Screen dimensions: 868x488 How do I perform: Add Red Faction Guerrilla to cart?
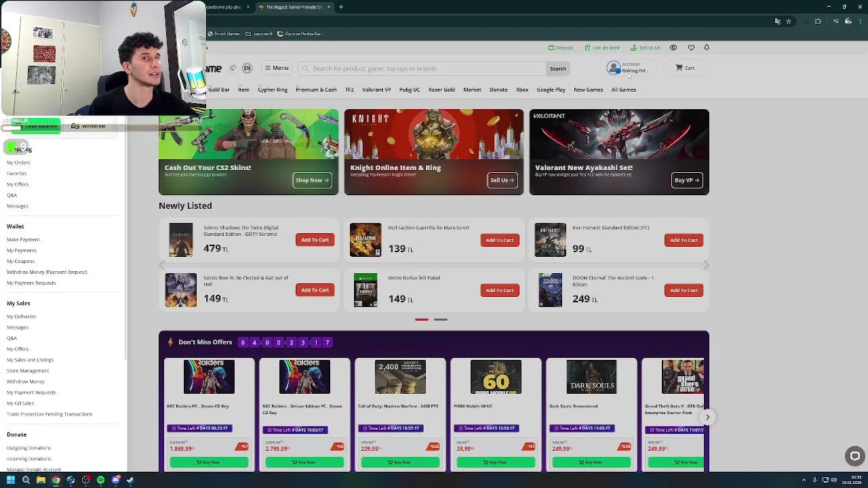pos(499,240)
